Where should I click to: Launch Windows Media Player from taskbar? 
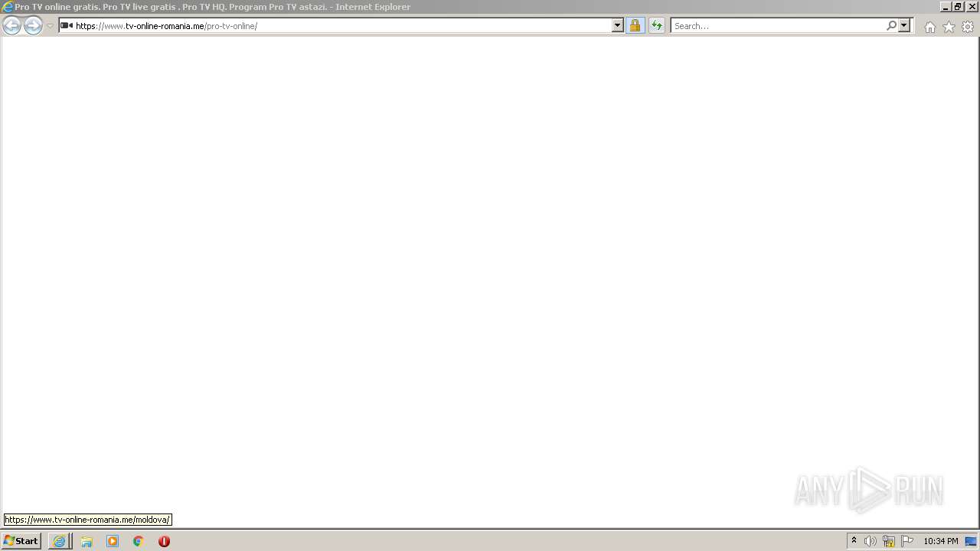pyautogui.click(x=113, y=541)
